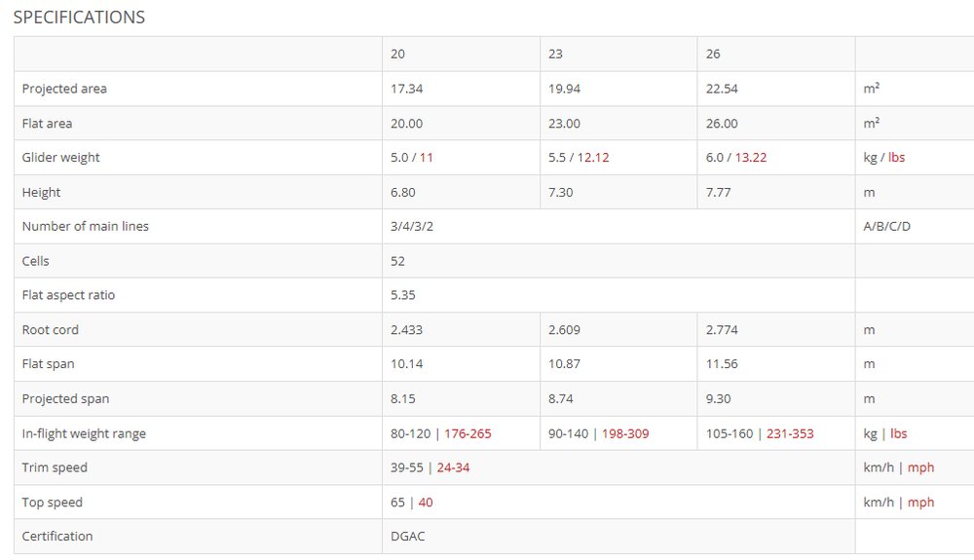974x560 pixels.
Task: Select the size 20 column header
Action: 397,54
